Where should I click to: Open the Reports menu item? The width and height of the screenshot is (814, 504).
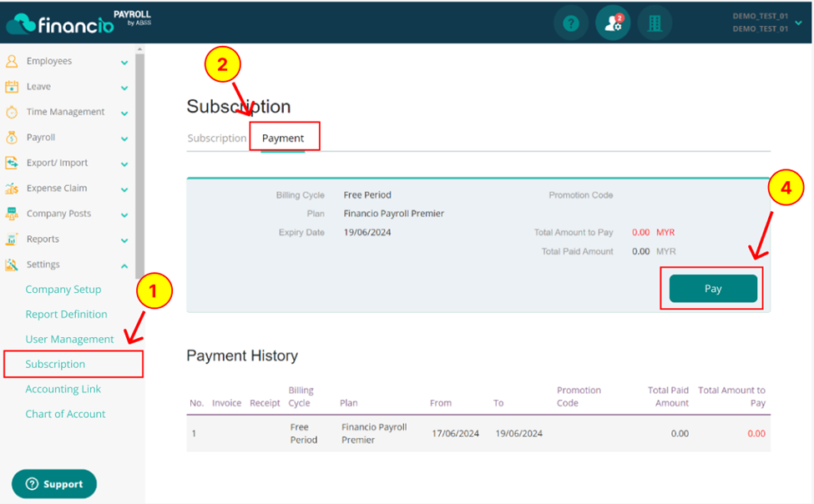tap(43, 239)
